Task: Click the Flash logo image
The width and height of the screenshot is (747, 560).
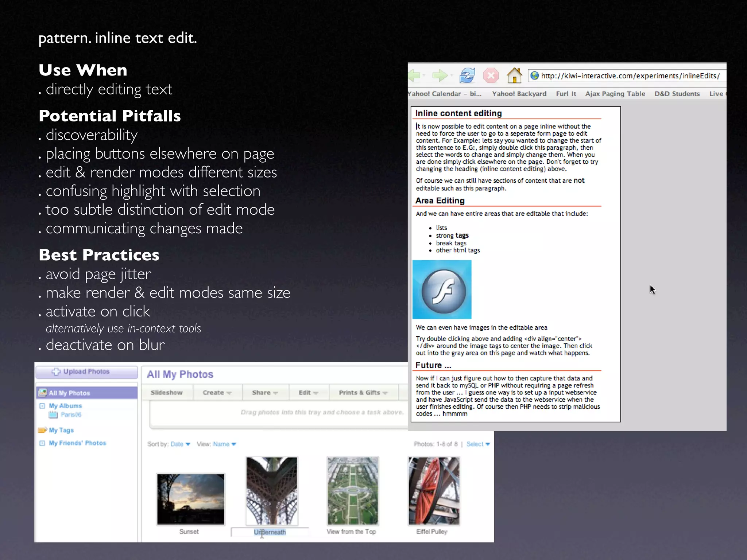Action: [442, 289]
